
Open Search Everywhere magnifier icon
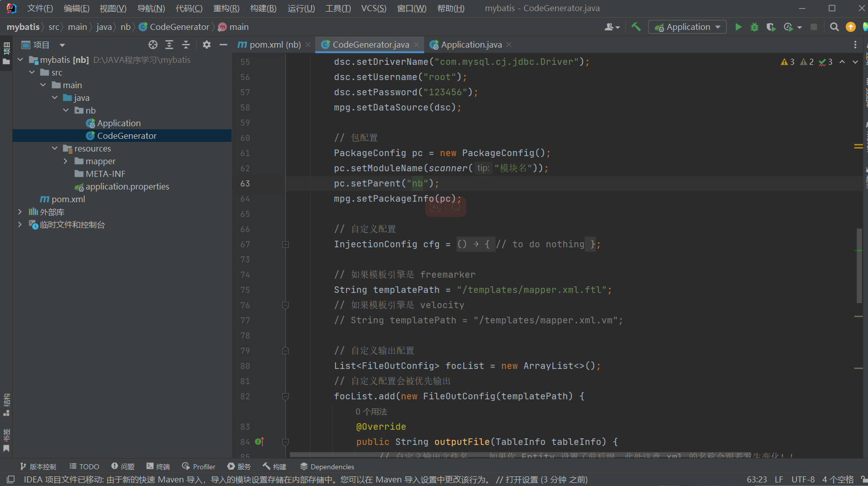[834, 27]
